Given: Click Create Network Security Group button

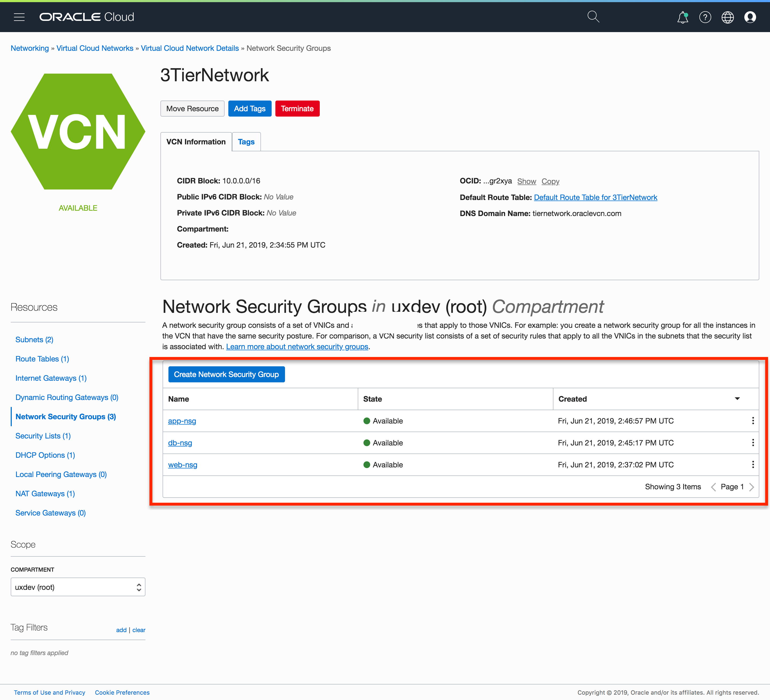Looking at the screenshot, I should tap(226, 374).
